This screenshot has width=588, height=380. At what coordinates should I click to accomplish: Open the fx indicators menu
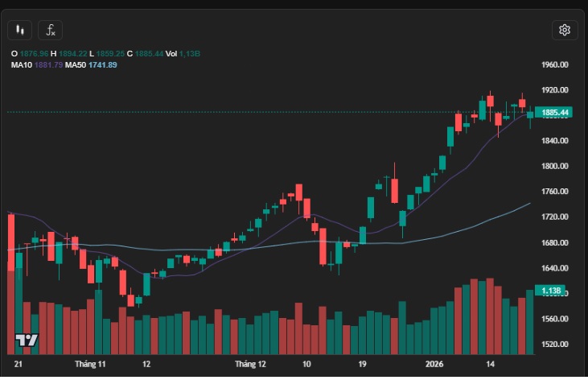point(50,31)
